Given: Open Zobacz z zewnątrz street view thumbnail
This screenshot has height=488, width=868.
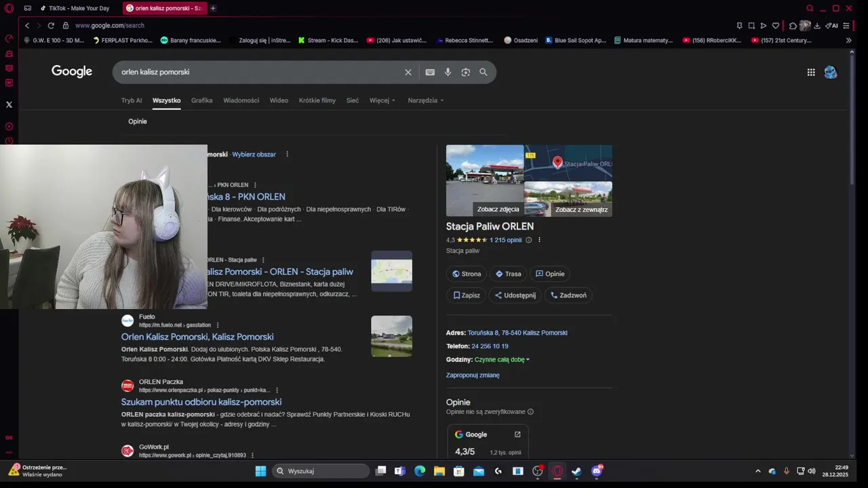Looking at the screenshot, I should click(568, 199).
